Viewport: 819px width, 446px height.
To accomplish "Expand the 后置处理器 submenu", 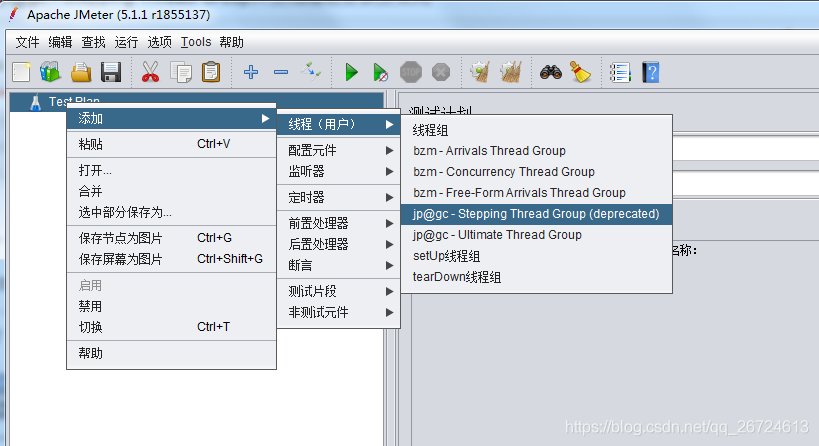I will 338,244.
